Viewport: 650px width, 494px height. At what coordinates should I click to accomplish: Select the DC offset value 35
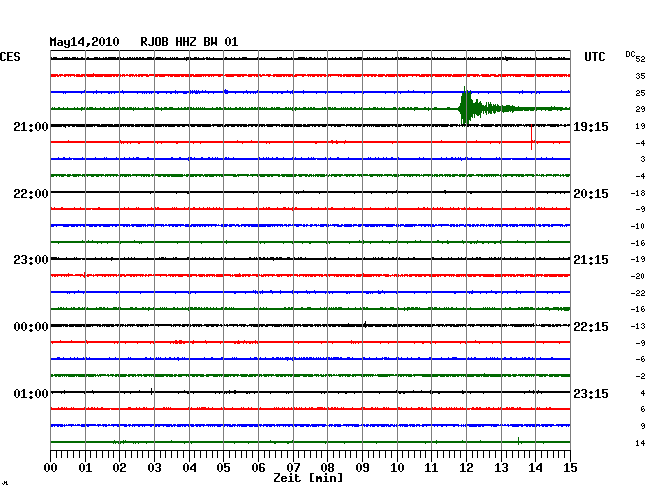click(640, 76)
